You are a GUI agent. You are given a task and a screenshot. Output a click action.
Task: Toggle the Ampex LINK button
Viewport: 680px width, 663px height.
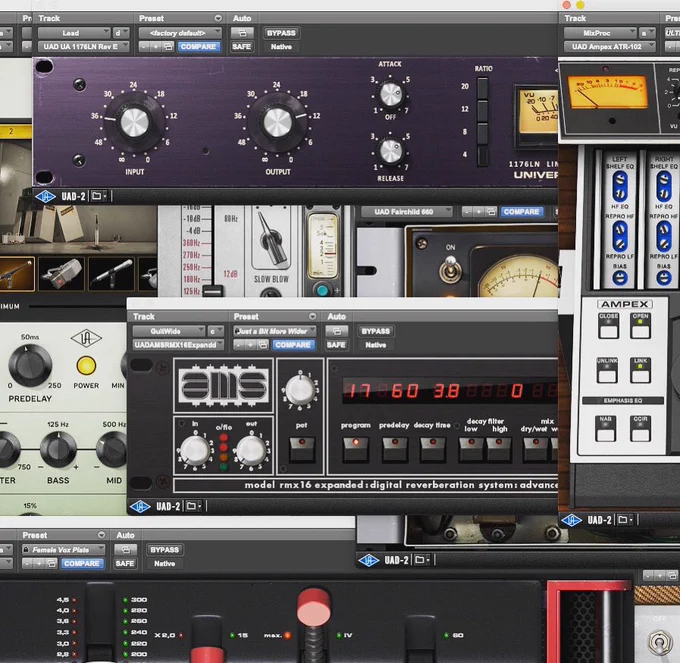[641, 371]
